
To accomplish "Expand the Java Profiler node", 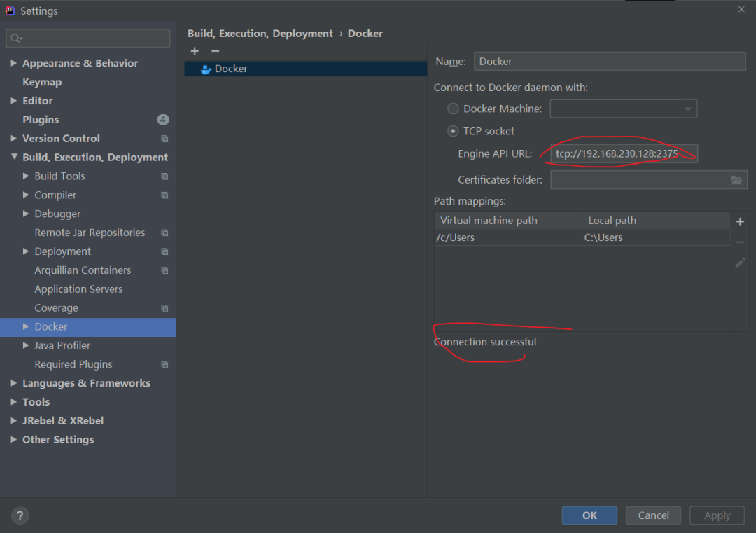I will pyautogui.click(x=26, y=345).
